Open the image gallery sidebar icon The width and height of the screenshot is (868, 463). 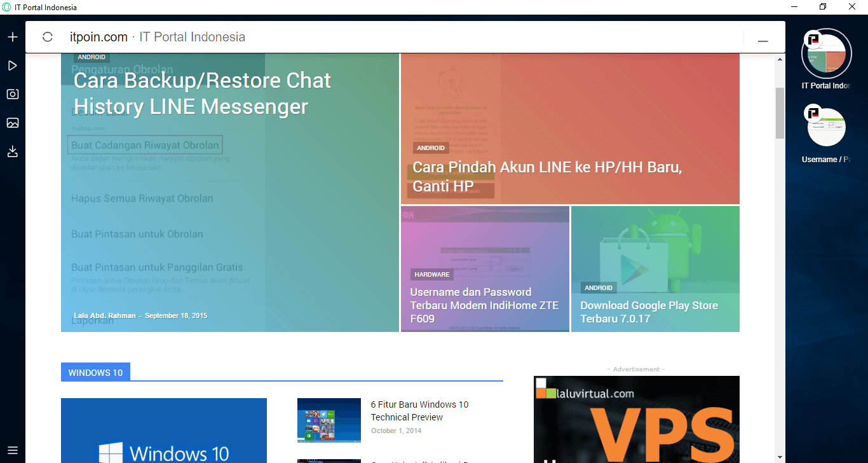pyautogui.click(x=12, y=123)
